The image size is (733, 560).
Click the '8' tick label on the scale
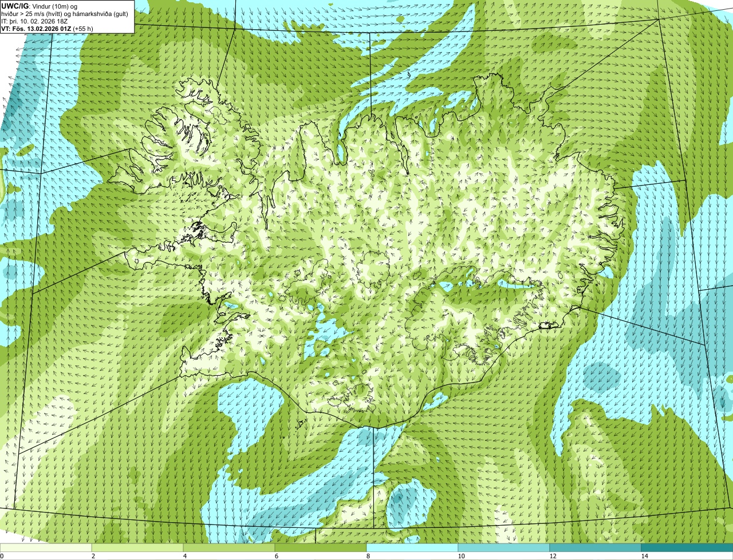click(x=368, y=556)
